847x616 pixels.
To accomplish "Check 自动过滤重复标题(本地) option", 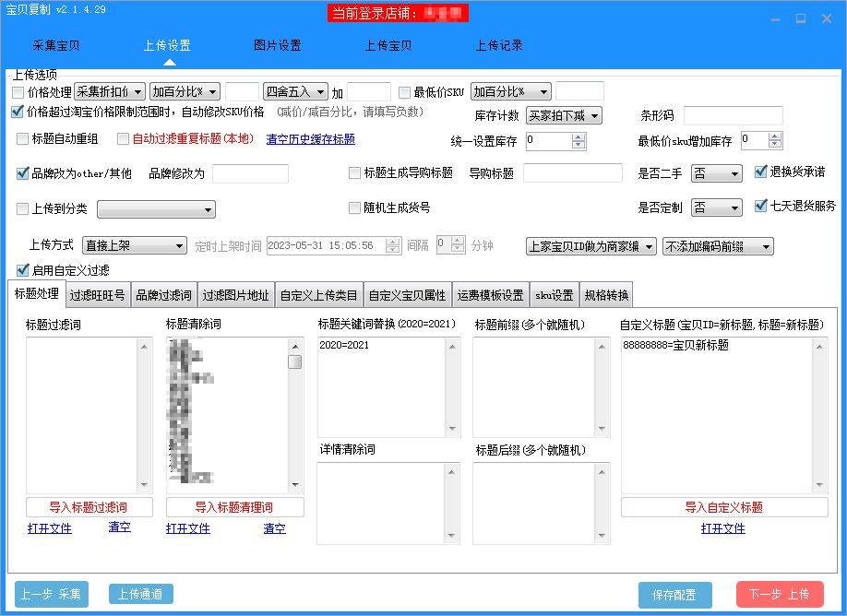I will point(123,138).
